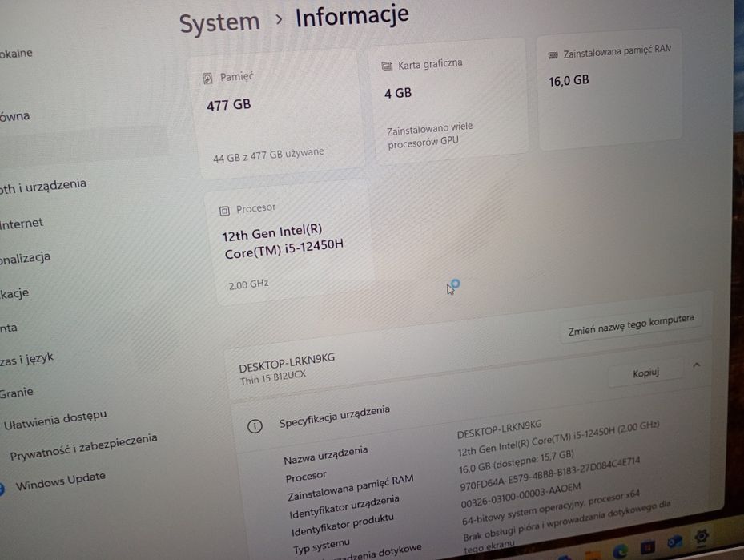Image resolution: width=744 pixels, height=560 pixels.
Task: Click the Settings gear taskbar icon
Action: tap(702, 536)
